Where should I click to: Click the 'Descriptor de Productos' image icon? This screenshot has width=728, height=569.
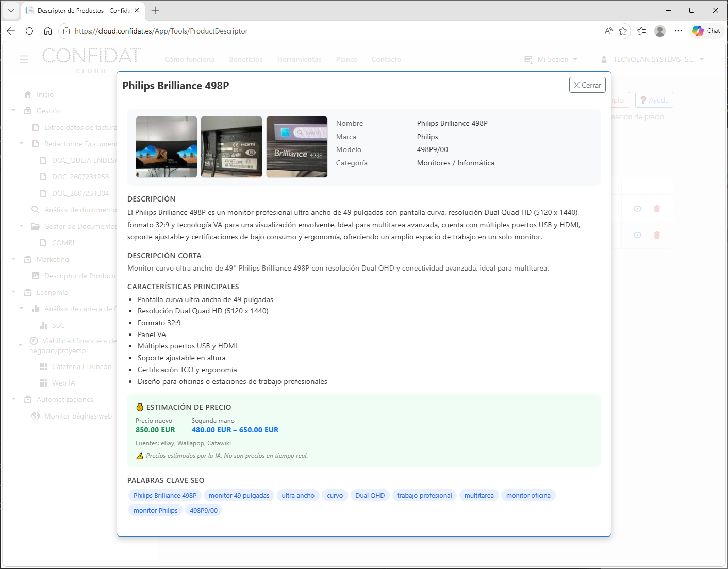36,276
